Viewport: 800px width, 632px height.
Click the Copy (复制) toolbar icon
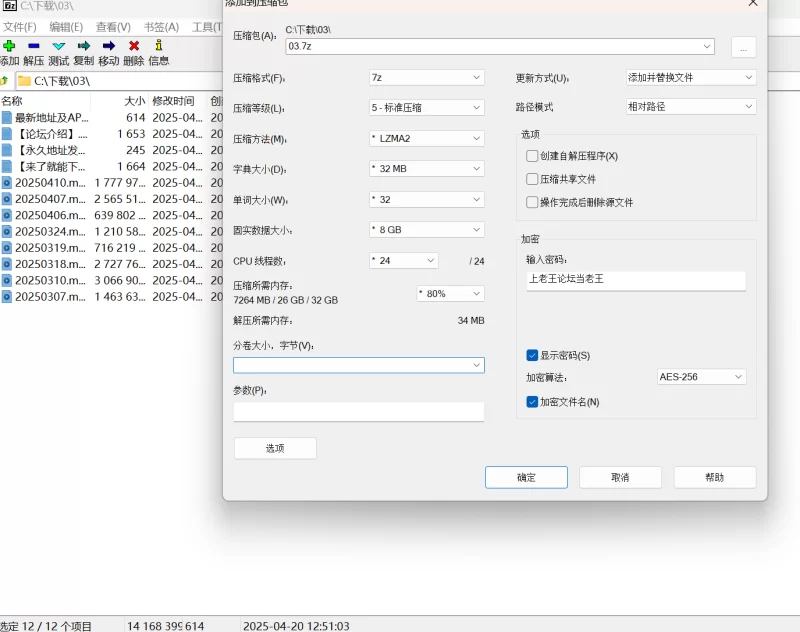(84, 46)
